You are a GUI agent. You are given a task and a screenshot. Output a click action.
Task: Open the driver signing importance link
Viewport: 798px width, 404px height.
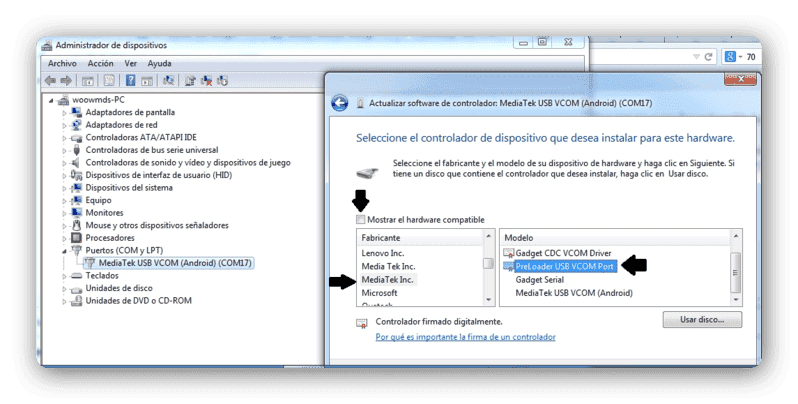point(465,337)
